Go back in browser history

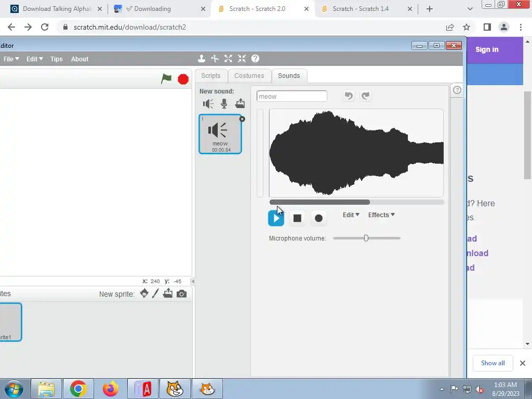pyautogui.click(x=11, y=27)
